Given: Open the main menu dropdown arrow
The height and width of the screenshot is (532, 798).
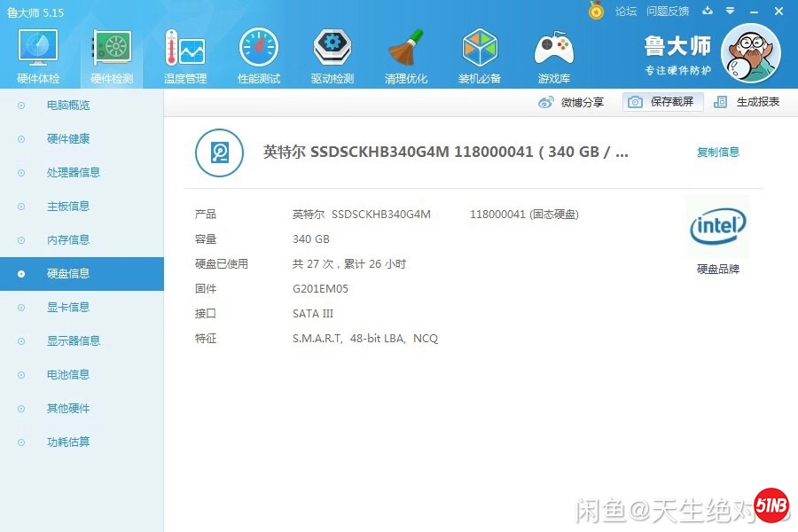Looking at the screenshot, I should (x=730, y=12).
